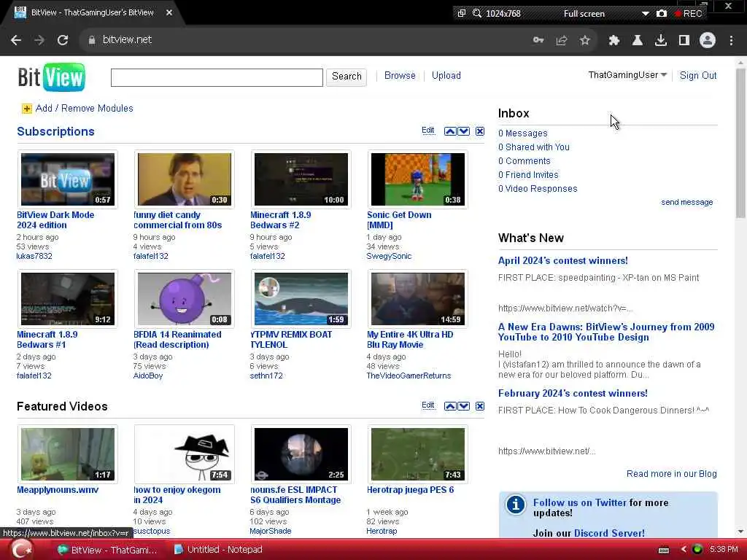Click the browser forward arrow
This screenshot has width=747, height=560.
[x=39, y=40]
